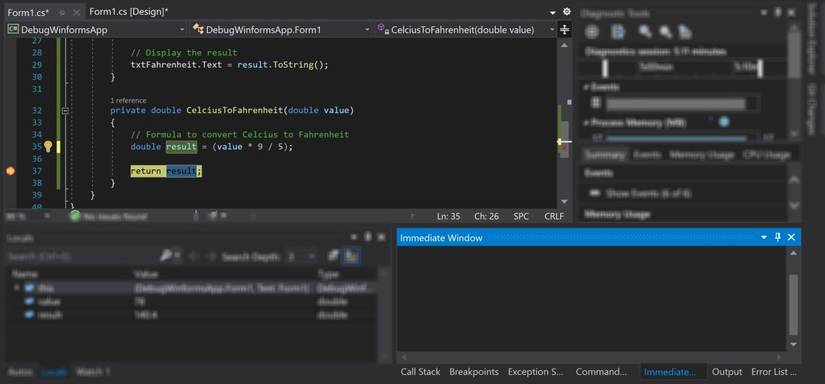
Task: Click the Locals next search result arrow
Action: [x=212, y=257]
